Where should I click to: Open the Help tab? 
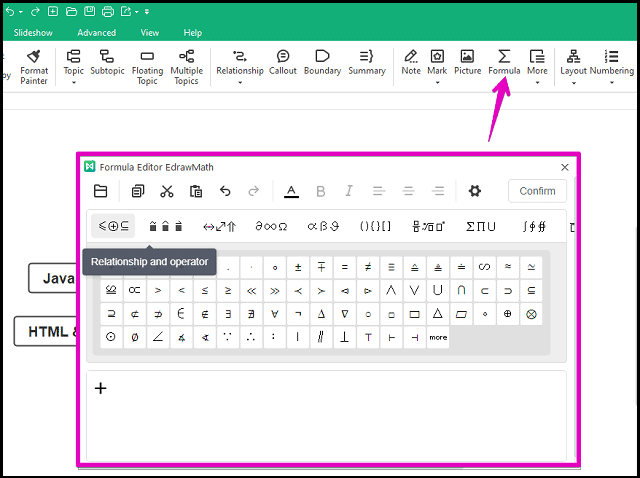tap(193, 33)
